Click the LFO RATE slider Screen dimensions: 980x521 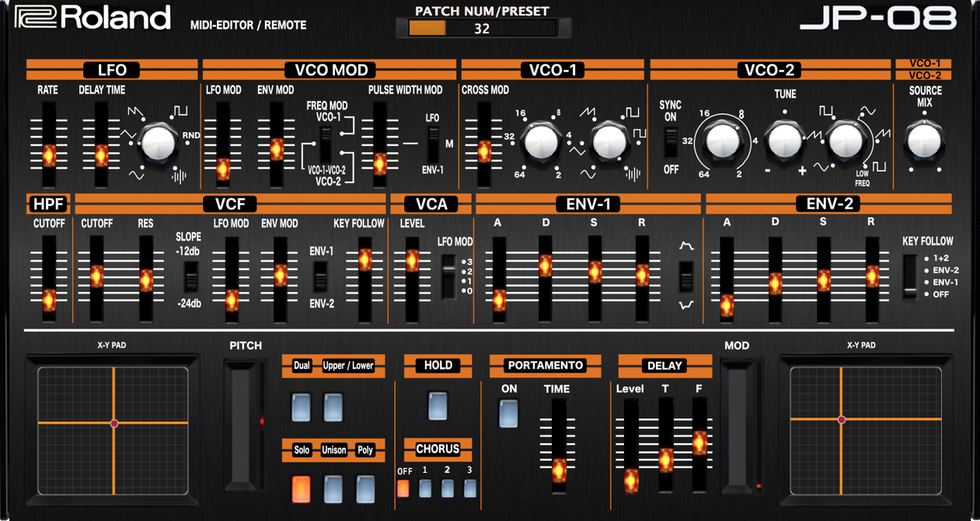click(49, 144)
